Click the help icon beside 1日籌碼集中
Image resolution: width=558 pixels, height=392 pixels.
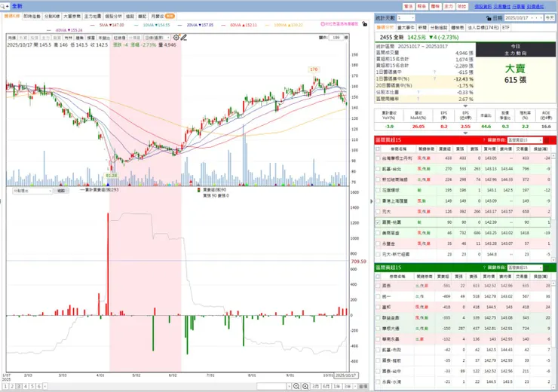pos(434,72)
